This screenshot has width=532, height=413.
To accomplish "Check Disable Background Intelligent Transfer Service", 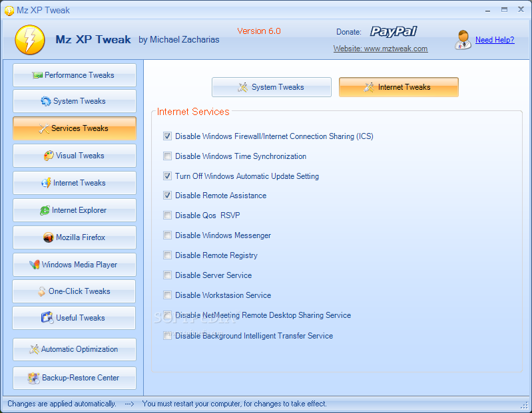I will point(167,336).
